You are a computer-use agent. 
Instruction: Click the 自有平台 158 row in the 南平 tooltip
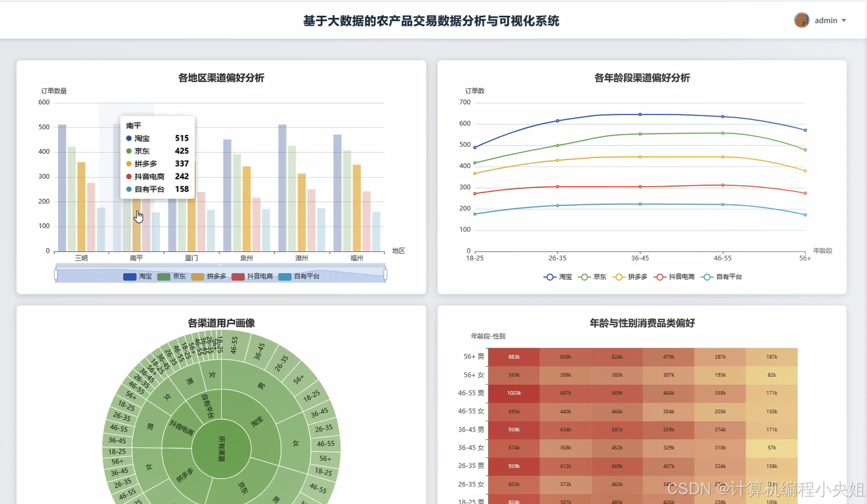point(158,190)
